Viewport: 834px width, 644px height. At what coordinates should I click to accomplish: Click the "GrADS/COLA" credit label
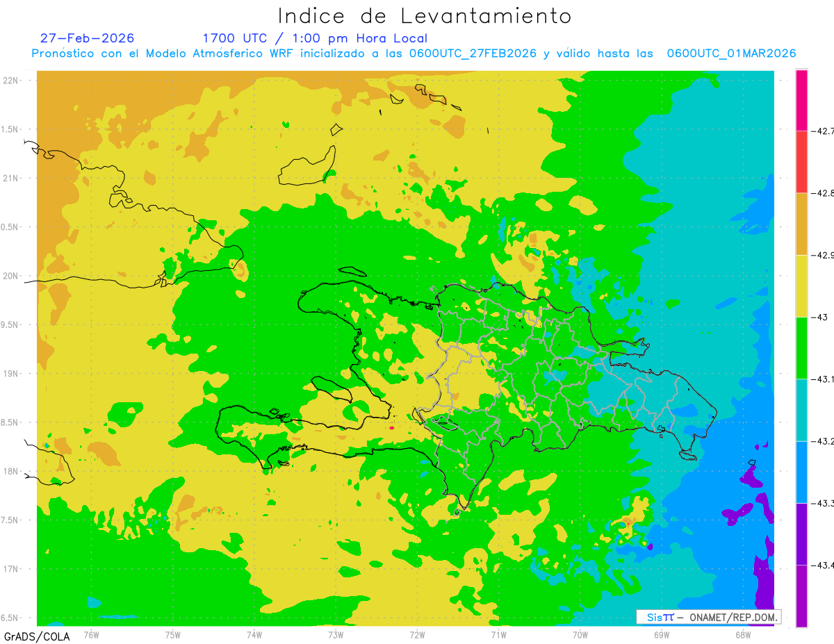tap(37, 636)
